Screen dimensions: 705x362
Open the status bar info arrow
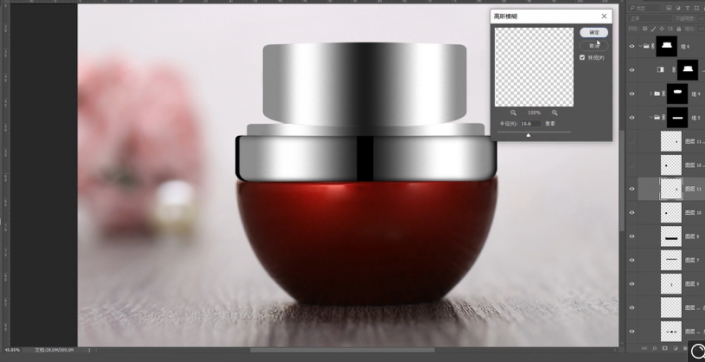coord(89,350)
